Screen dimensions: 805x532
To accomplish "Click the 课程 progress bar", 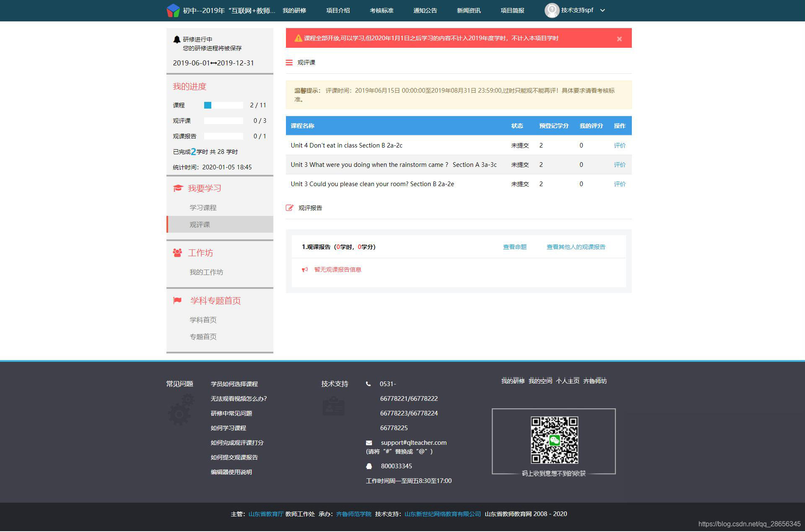I will (223, 105).
